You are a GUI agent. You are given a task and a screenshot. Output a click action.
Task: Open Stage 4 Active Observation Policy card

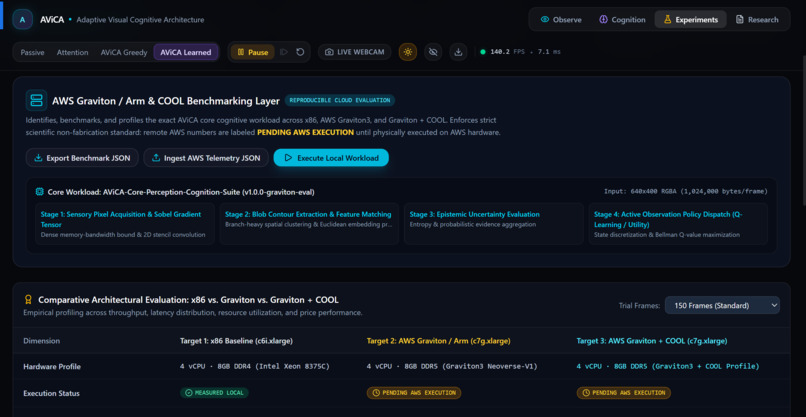678,224
